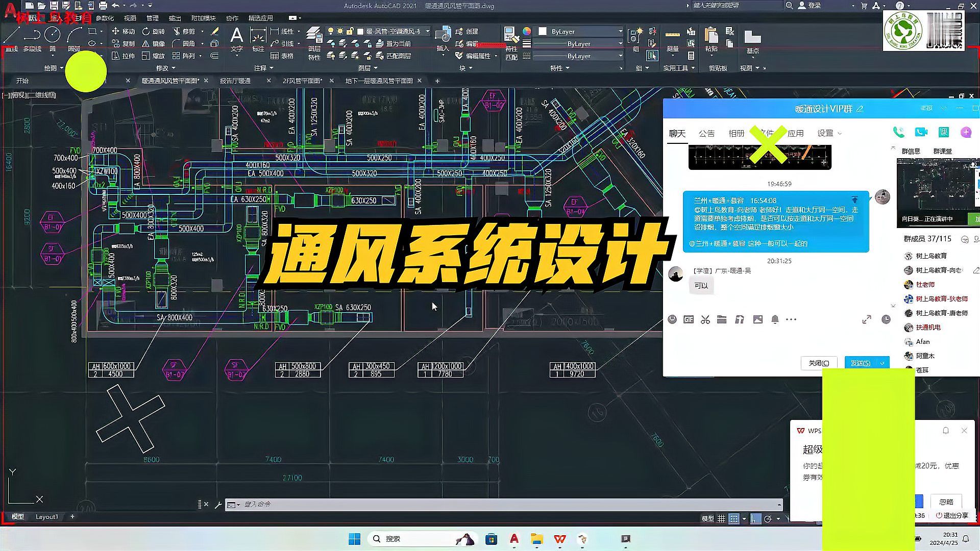Screen dimensions: 980x551
Task: Toggle group selection mode icon
Action: pos(652,56)
